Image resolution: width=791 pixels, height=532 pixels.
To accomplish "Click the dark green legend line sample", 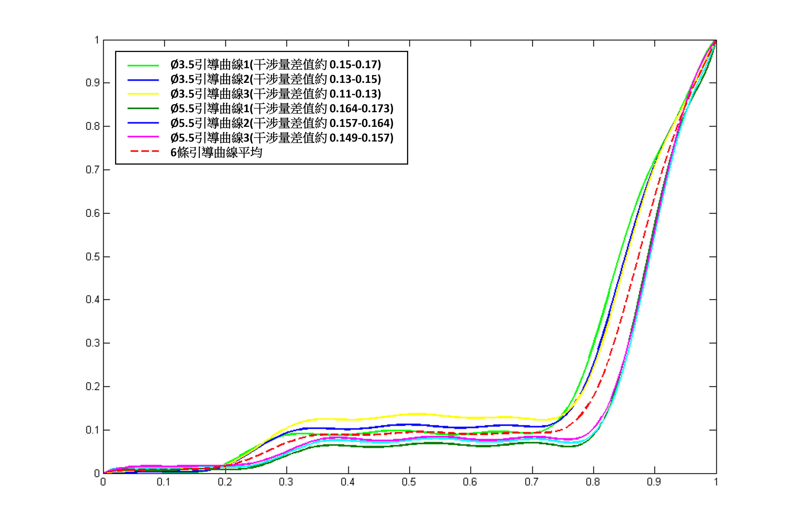I will (x=143, y=108).
